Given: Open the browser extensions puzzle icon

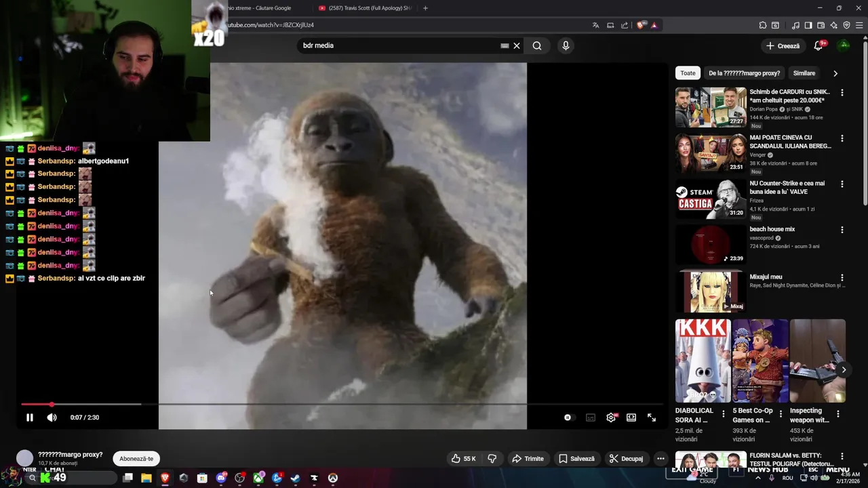Looking at the screenshot, I should click(x=763, y=25).
